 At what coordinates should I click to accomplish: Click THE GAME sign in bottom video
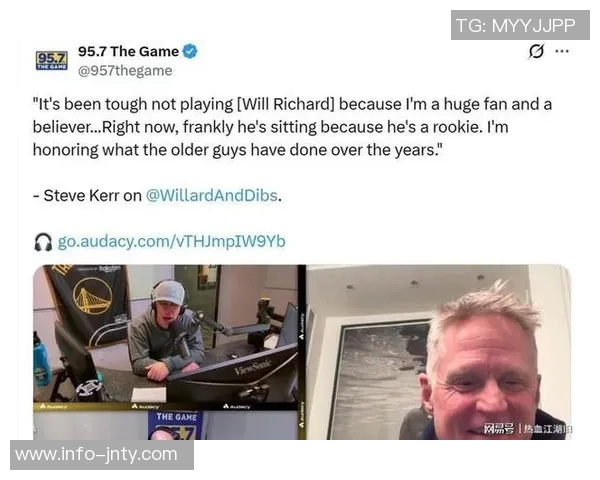coord(176,417)
